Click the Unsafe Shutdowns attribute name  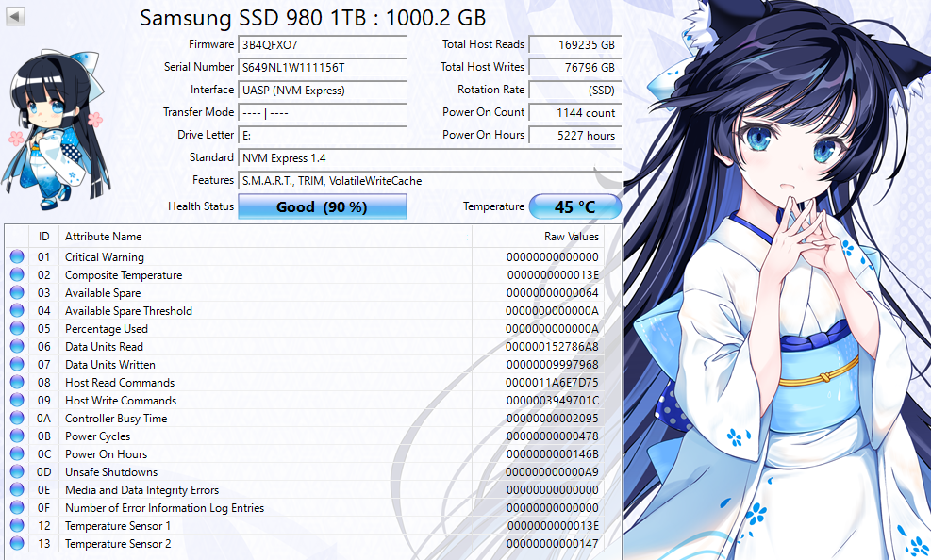[111, 471]
